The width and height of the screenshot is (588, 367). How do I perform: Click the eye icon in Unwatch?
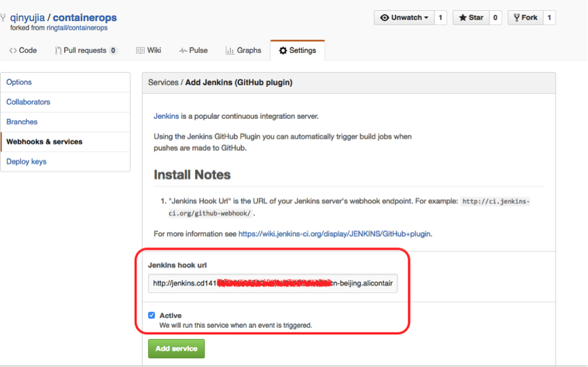(x=384, y=18)
